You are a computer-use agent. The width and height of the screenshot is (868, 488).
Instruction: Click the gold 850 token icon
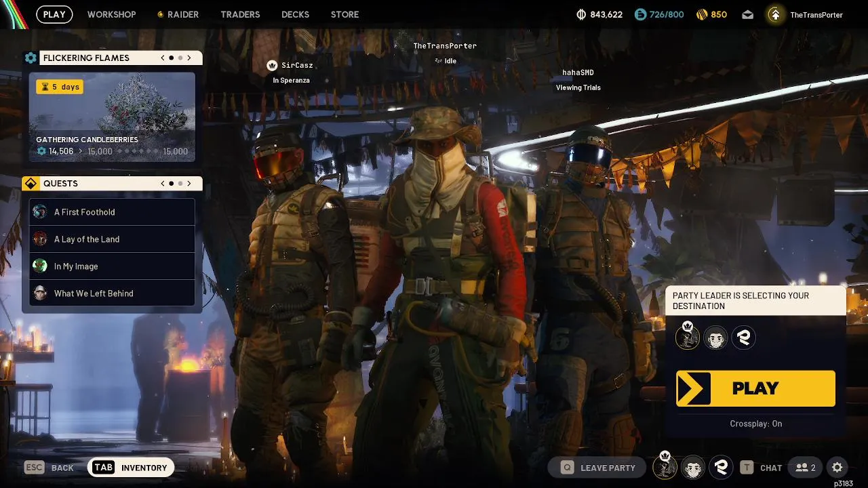coord(702,14)
